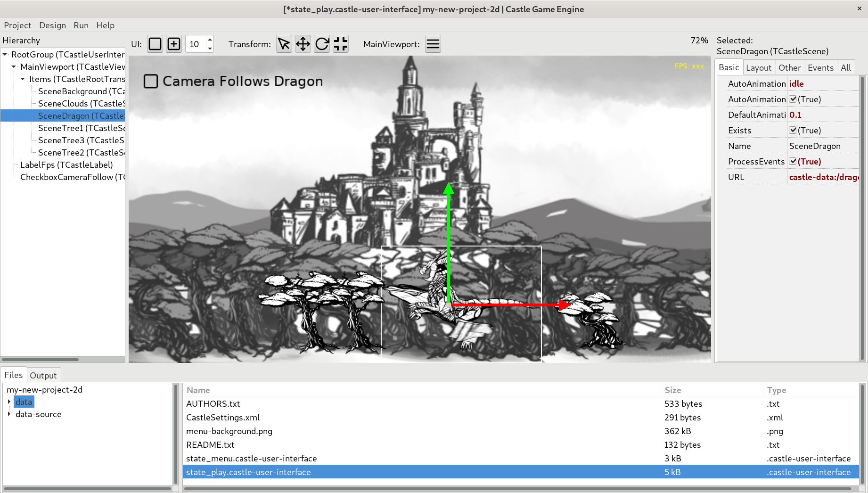868x493 pixels.
Task: Open the MainViewport hamburger menu
Action: click(433, 44)
